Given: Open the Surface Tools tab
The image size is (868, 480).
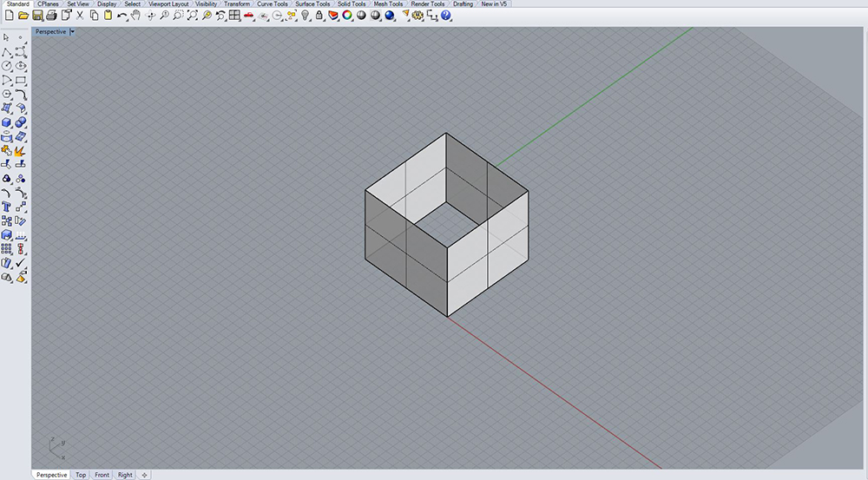Looking at the screenshot, I should [312, 3].
